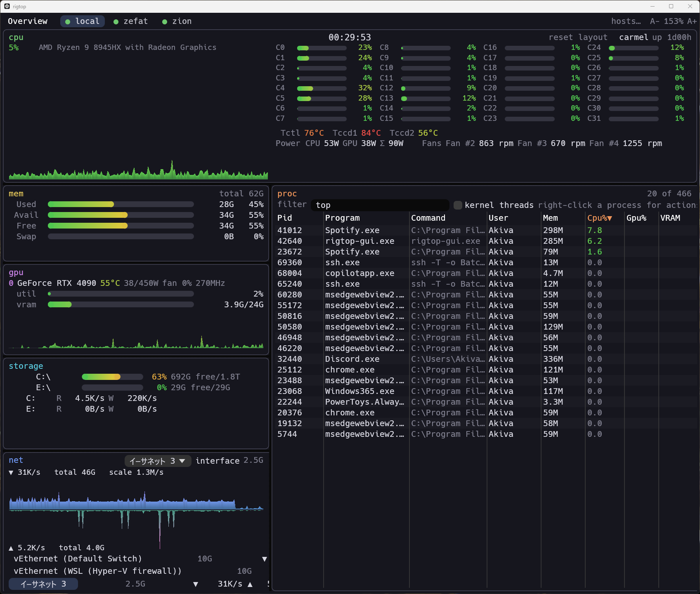The height and width of the screenshot is (594, 700).
Task: Click the mem Used bar
Action: tap(121, 204)
